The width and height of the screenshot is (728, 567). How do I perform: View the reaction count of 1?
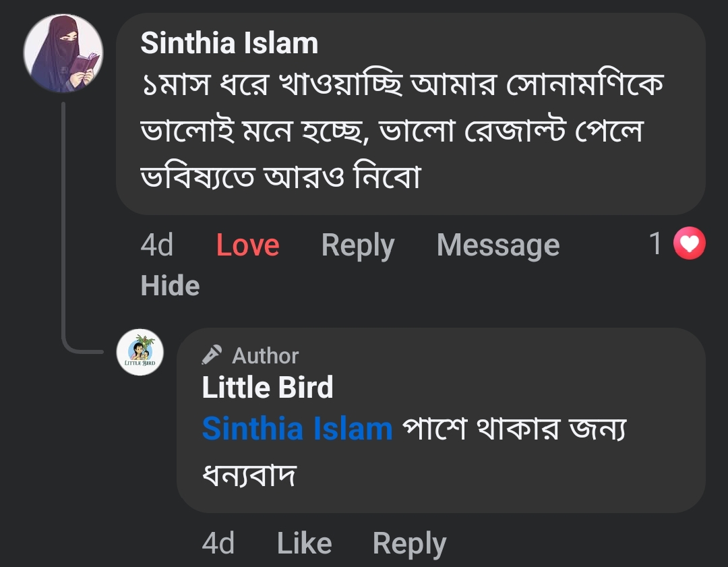click(x=656, y=244)
